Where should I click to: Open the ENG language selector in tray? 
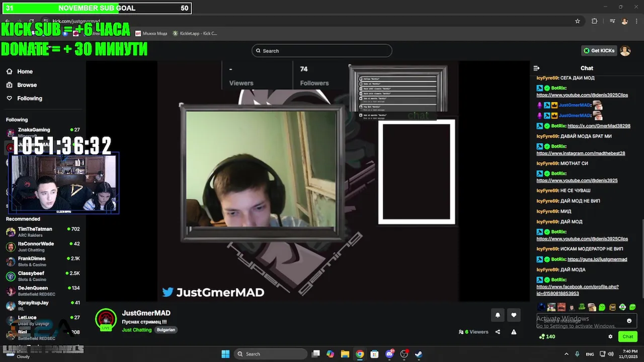click(x=590, y=354)
